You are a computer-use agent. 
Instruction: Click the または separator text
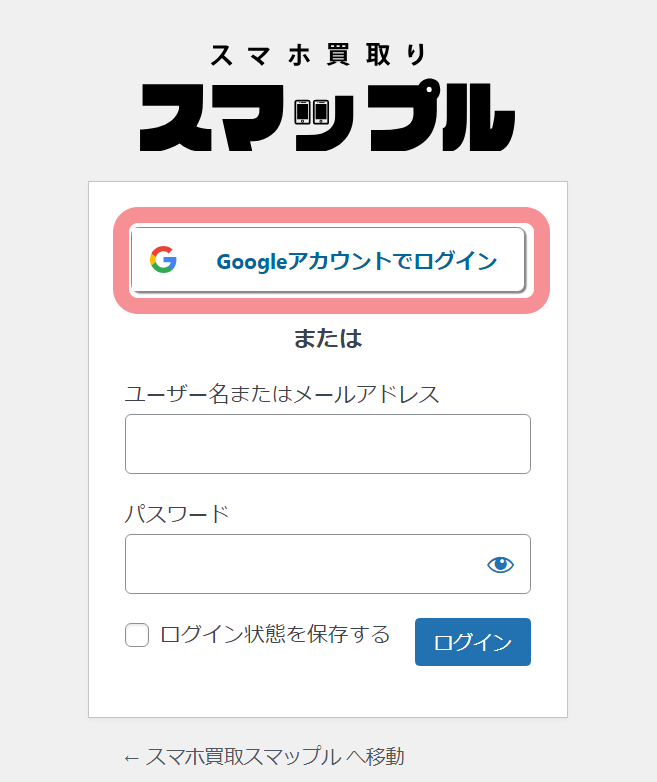(328, 338)
